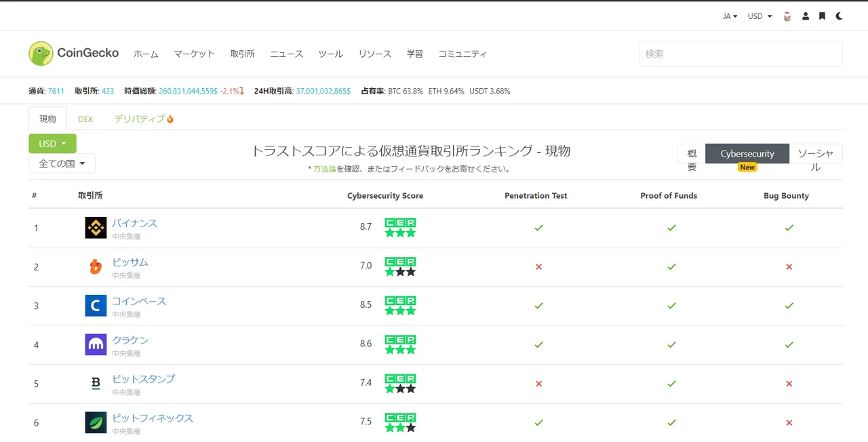Open the green USD dropdown button
Viewport: 868px width, 442px height.
pos(52,144)
